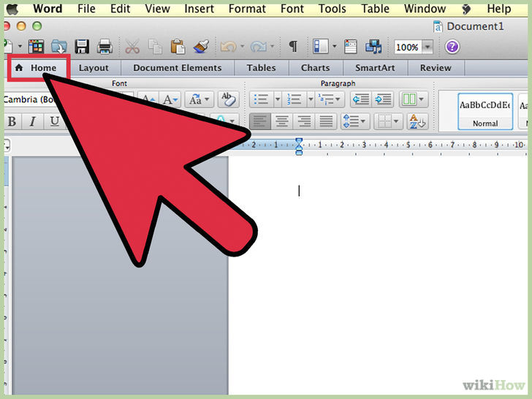
Task: Click the Sort A-Z icon
Action: (x=417, y=121)
